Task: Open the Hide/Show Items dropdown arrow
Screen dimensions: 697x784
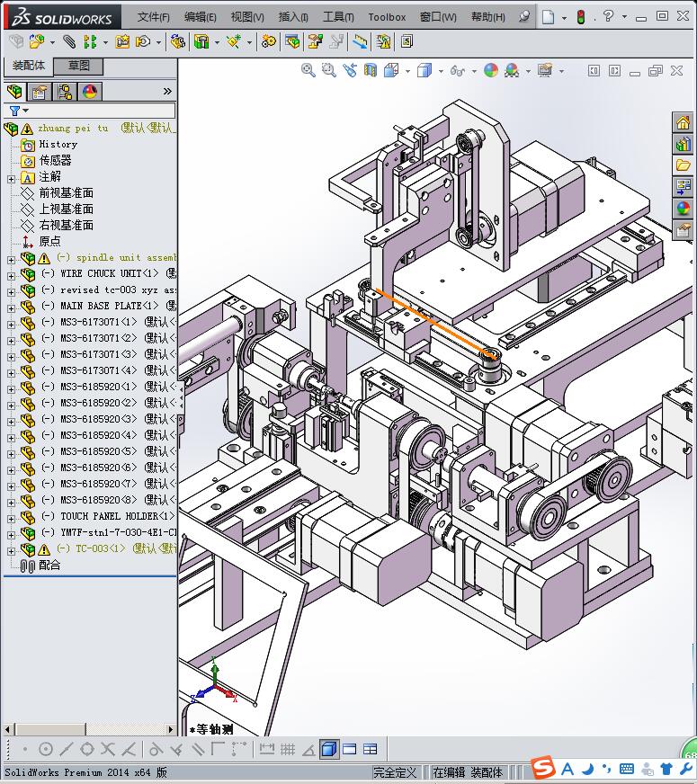Action: click(474, 71)
